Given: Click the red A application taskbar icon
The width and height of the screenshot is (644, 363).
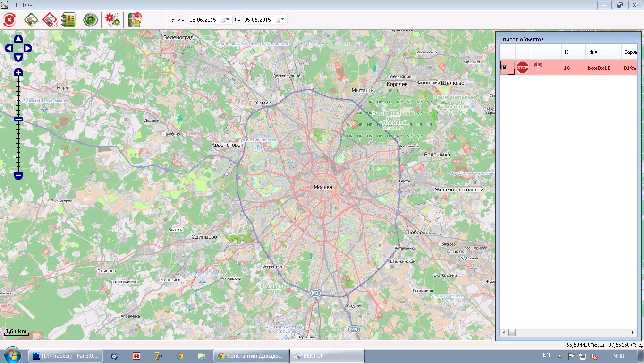Looking at the screenshot, I should click(x=136, y=356).
